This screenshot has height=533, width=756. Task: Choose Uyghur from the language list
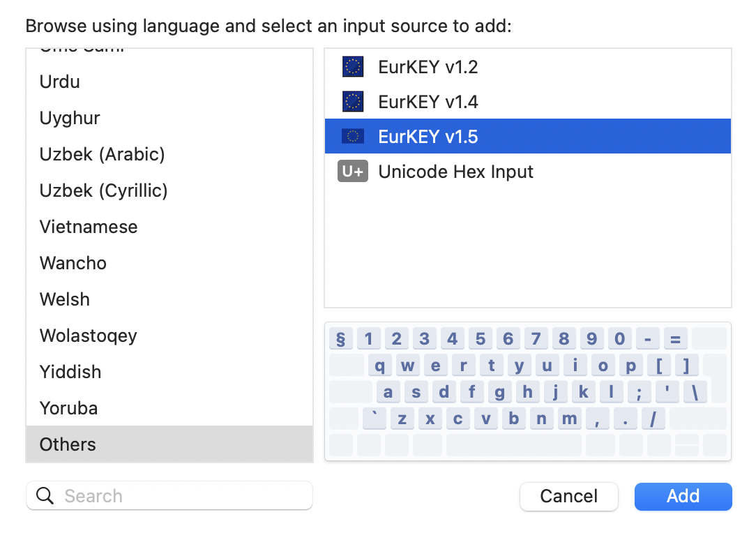coord(70,118)
